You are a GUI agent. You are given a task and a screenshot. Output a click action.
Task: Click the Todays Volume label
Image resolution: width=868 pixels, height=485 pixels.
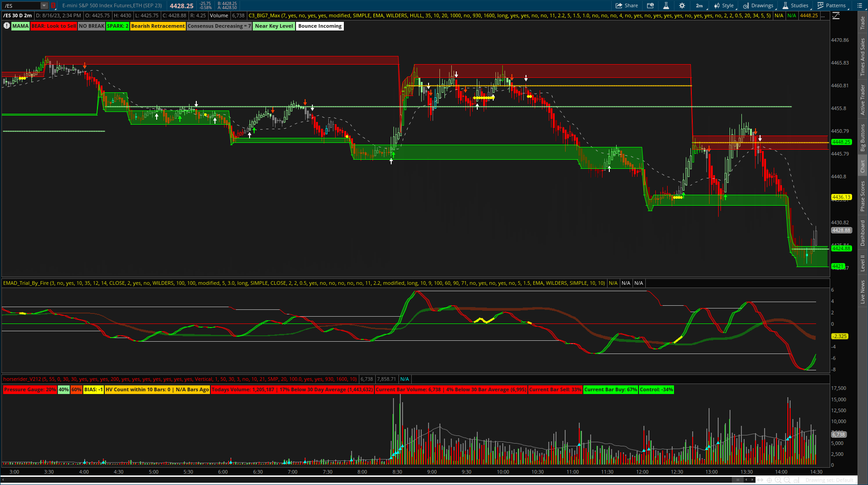click(x=292, y=389)
